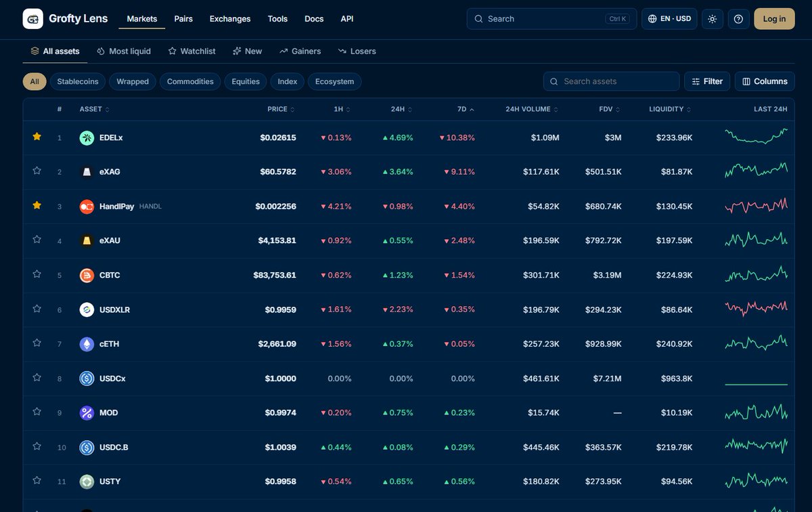The width and height of the screenshot is (812, 512).
Task: Star USDCx to add to watchlist
Action: coord(37,378)
